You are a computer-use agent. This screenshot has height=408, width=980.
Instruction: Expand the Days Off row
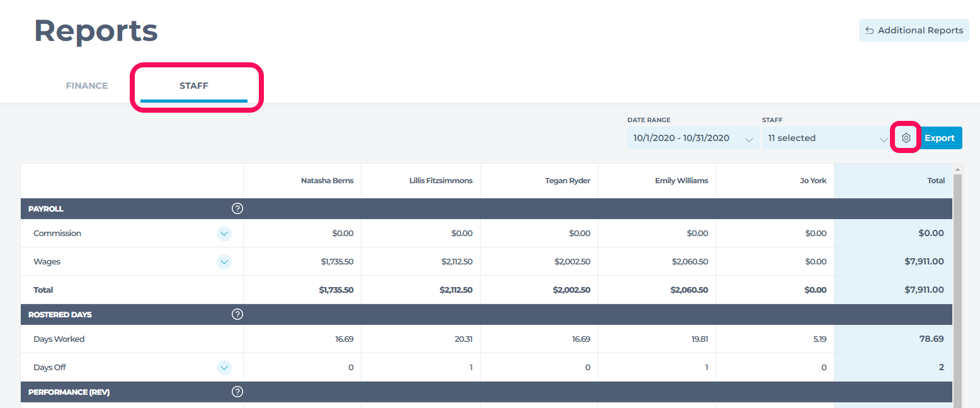(224, 368)
